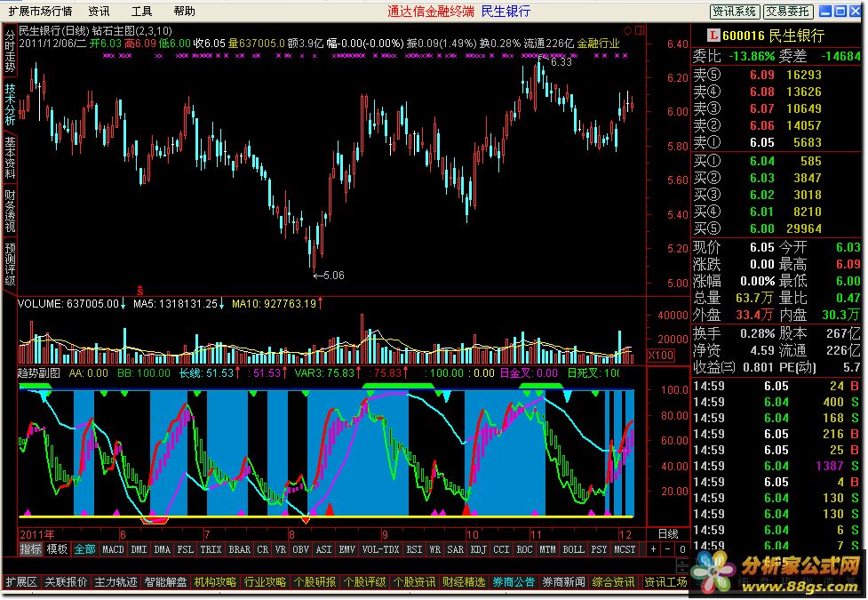Select the 全部 indicator tab
The height and width of the screenshot is (600, 868).
(x=84, y=549)
